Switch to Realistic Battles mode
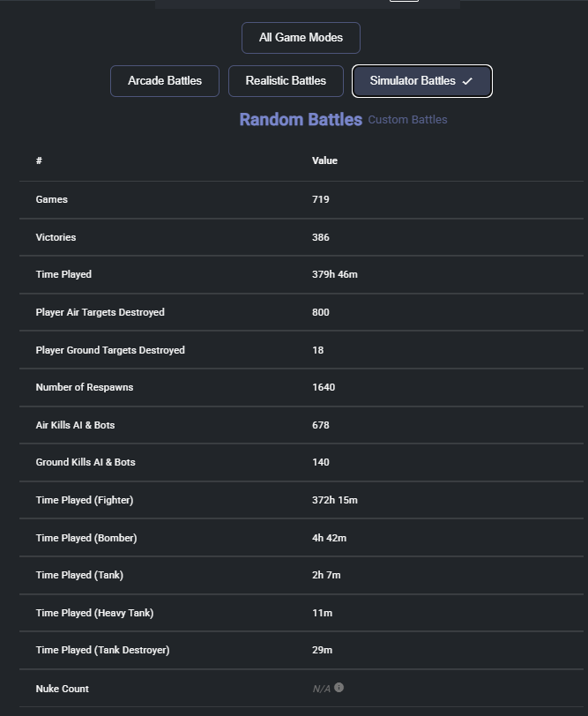This screenshot has height=716, width=588. (x=286, y=81)
